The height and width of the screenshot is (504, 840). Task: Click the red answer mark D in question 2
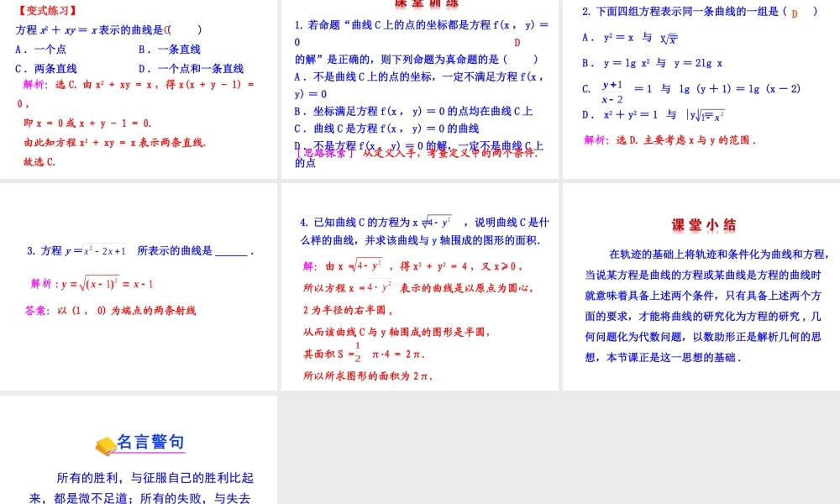794,15
